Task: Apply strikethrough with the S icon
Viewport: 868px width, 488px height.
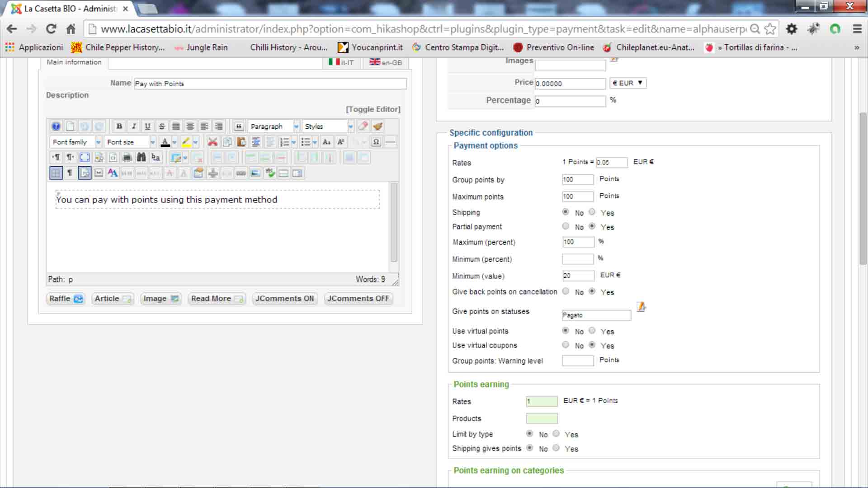Action: tap(161, 127)
